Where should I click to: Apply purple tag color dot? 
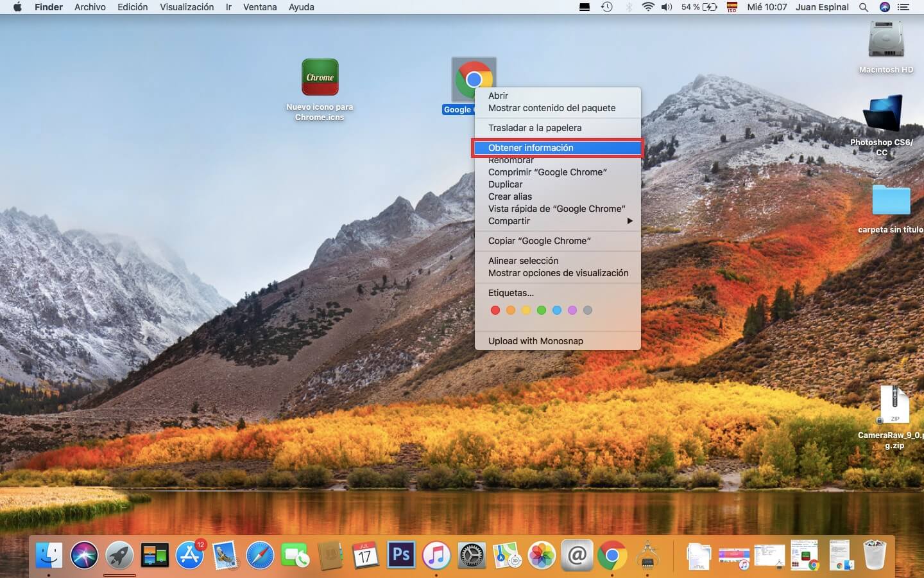572,310
